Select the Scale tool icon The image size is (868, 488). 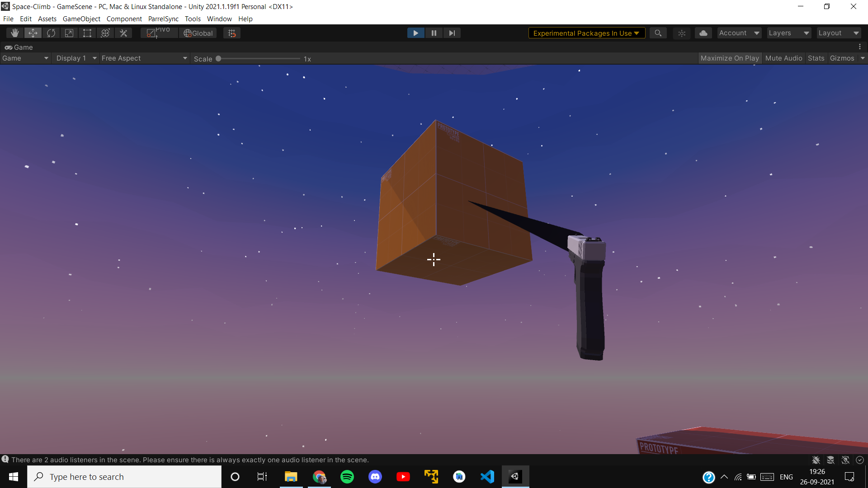click(x=69, y=33)
